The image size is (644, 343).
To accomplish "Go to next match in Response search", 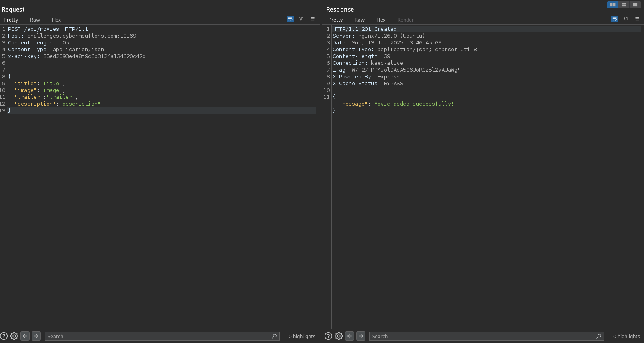I will coord(361,336).
